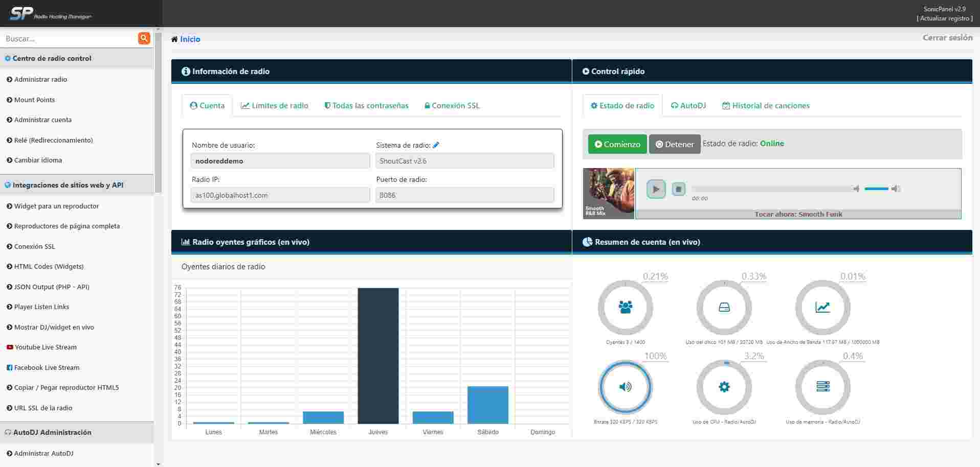Click the green Comienzo button
The width and height of the screenshot is (980, 467).
[x=617, y=144]
